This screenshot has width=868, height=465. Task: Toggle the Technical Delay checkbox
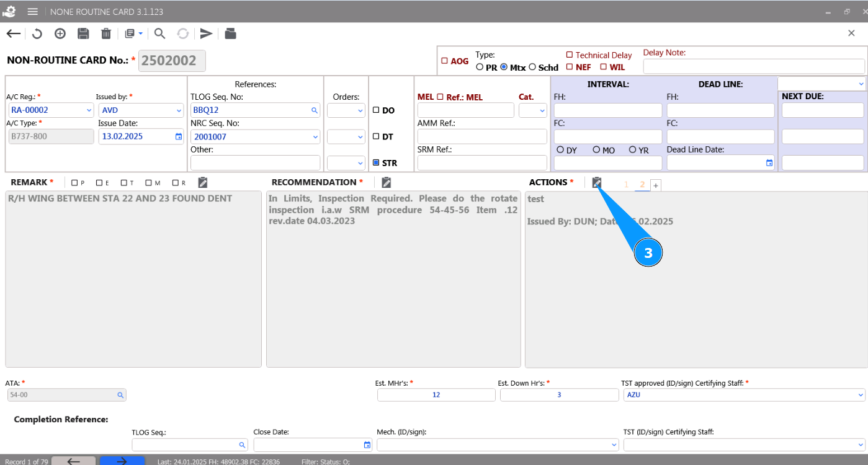tap(569, 55)
